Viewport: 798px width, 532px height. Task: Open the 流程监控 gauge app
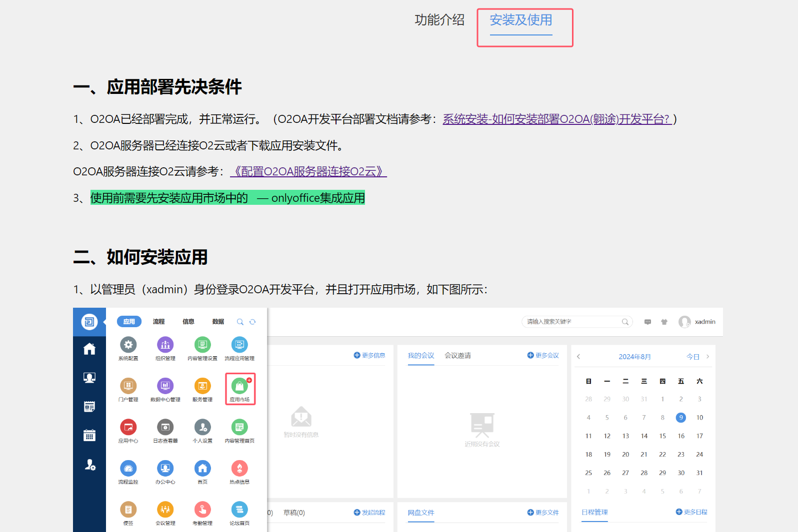coord(128,468)
